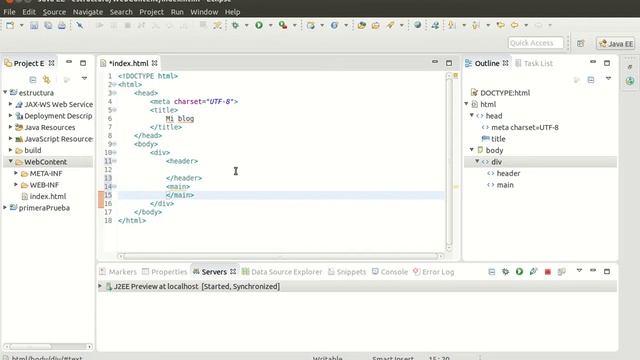Switch to the Markers tab
This screenshot has height=360, width=640.
118,272
